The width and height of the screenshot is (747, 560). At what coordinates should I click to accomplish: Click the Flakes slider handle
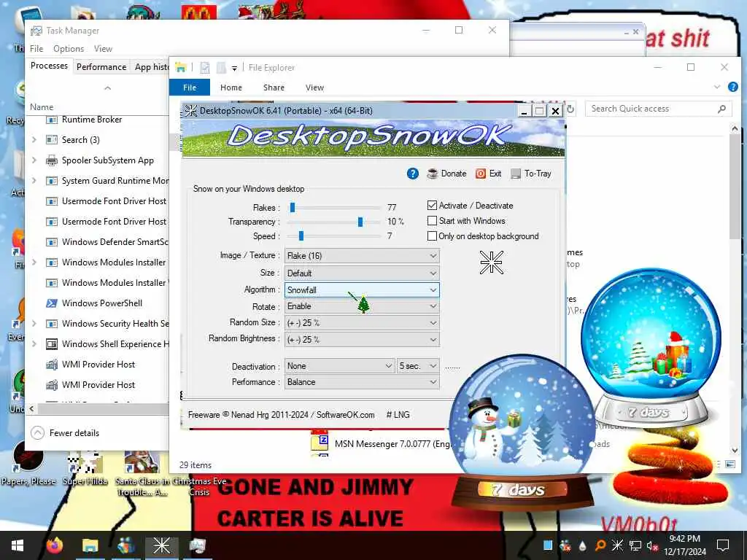pyautogui.click(x=293, y=208)
